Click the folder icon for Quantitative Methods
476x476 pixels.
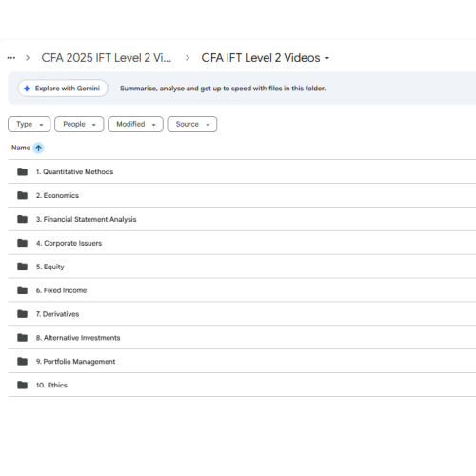(22, 171)
